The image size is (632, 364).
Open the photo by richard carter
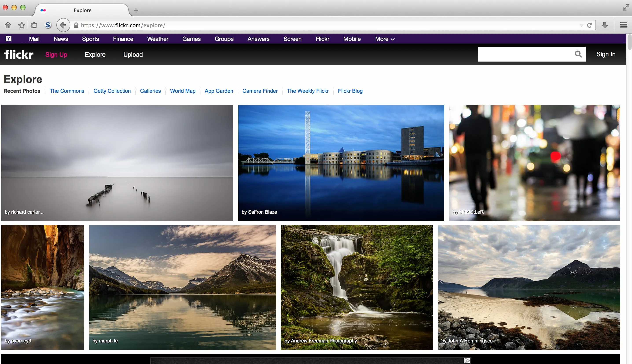tap(117, 163)
